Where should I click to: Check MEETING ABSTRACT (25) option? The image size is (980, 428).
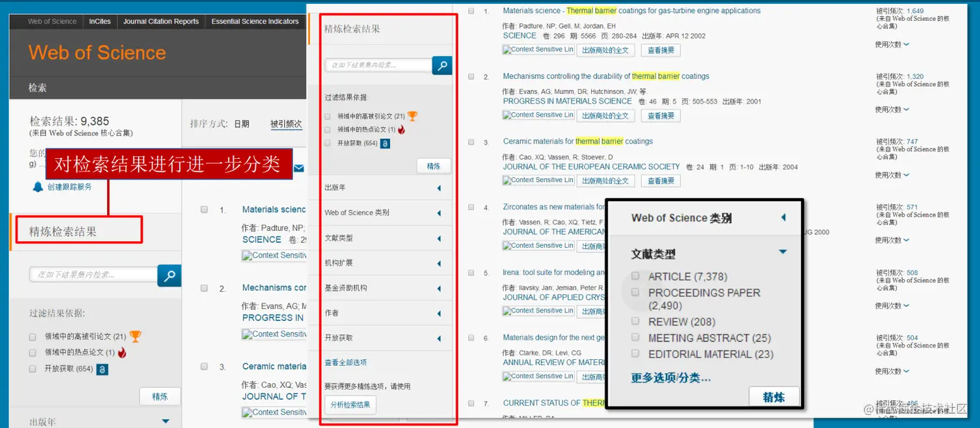click(x=636, y=337)
